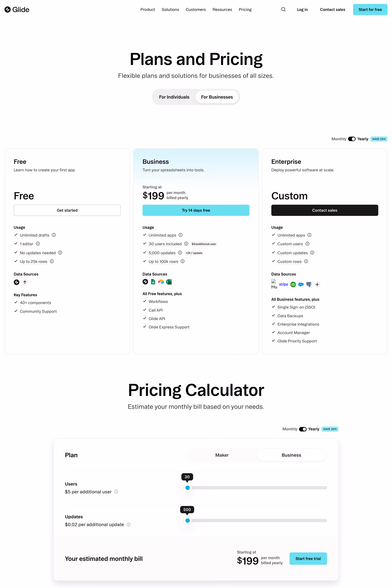Open the search magnifier icon in header
The height and width of the screenshot is (588, 392).
point(283,10)
